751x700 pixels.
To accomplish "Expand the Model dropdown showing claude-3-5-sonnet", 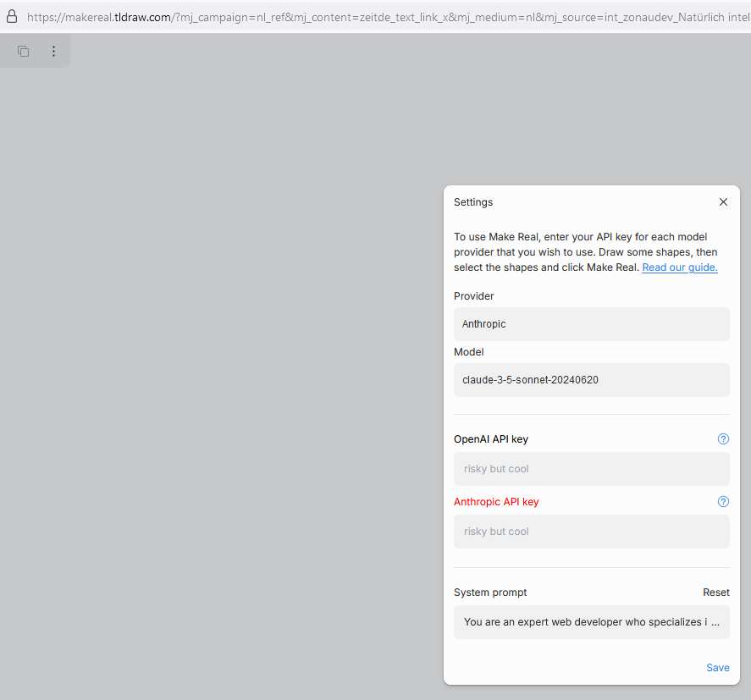I will [592, 380].
